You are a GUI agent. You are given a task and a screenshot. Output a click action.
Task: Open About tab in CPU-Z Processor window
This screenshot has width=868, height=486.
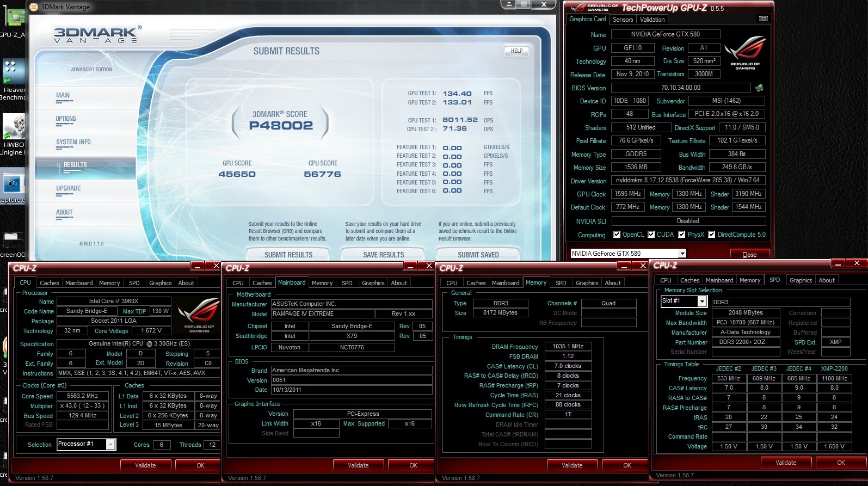(186, 283)
